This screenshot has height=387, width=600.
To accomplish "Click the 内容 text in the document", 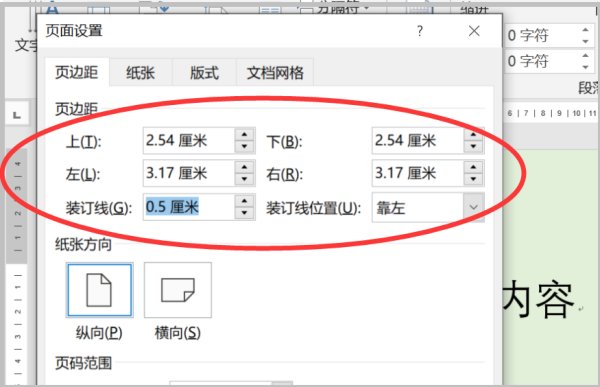I will [x=538, y=299].
